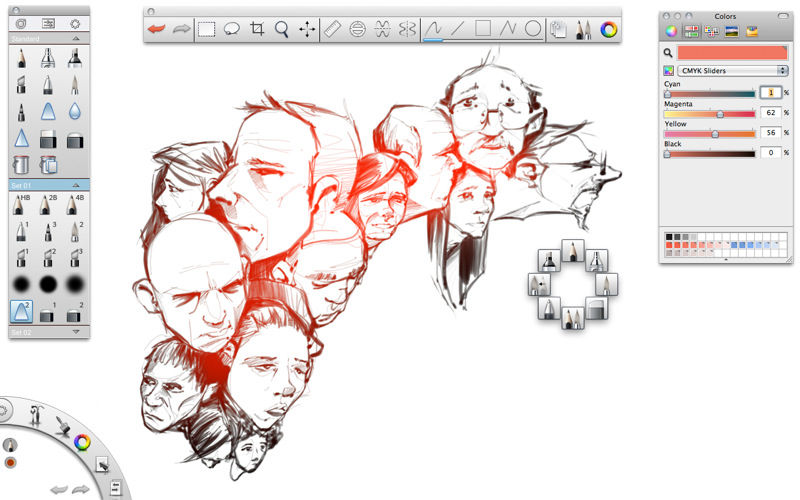Open brush properties sliders icon
The image size is (800, 500).
coord(48,23)
